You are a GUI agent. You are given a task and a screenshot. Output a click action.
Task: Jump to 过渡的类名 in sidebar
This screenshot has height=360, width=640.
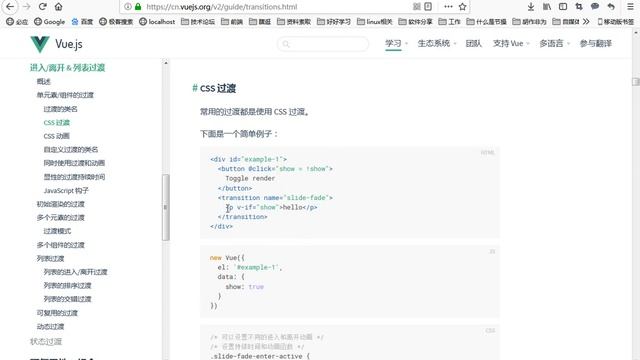pos(60,109)
